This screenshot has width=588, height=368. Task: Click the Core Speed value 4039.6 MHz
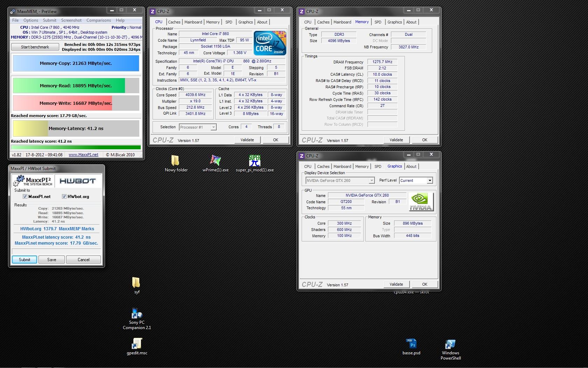coord(195,95)
